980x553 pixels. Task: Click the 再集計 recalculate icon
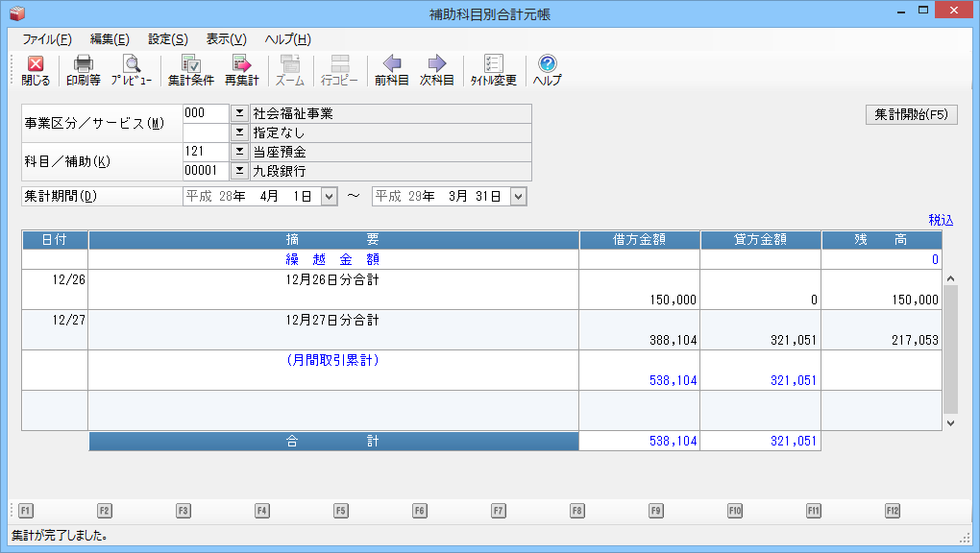click(241, 70)
